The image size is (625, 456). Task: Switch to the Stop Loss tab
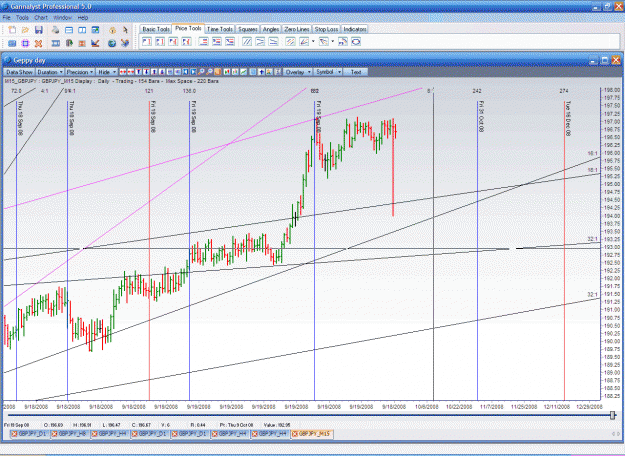point(326,29)
